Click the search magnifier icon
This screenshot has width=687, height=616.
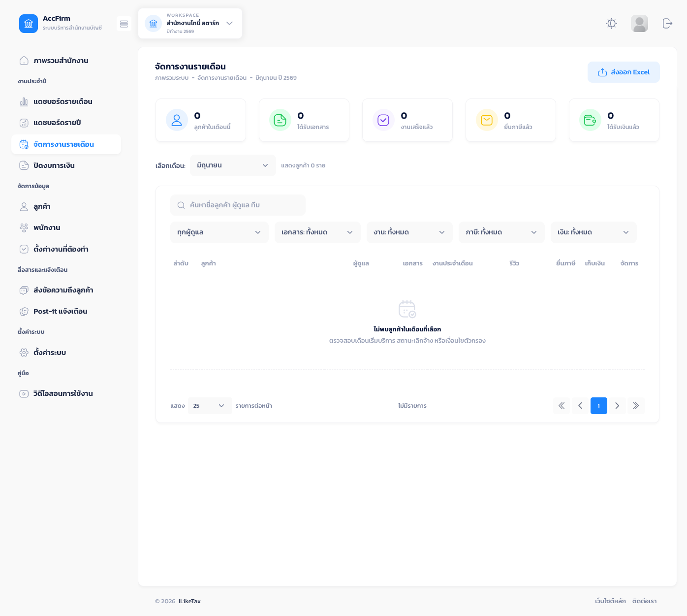(x=181, y=205)
